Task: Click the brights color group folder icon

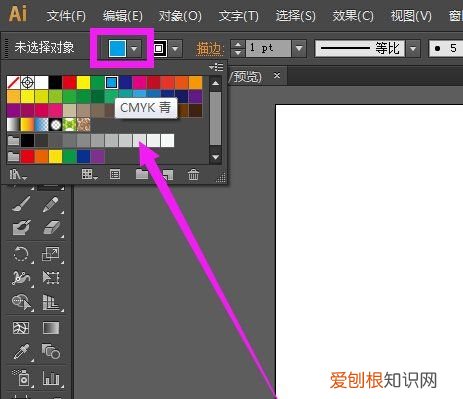Action: click(x=13, y=156)
